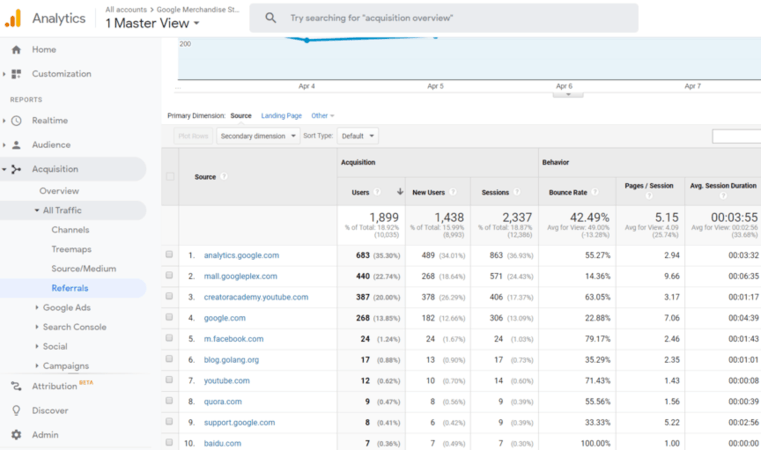Open the Other primary dimension dropdown
This screenshot has width=761, height=450.
(x=323, y=116)
